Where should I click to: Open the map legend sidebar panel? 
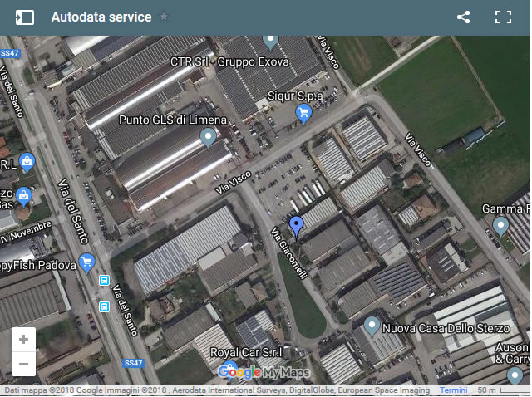(25, 17)
